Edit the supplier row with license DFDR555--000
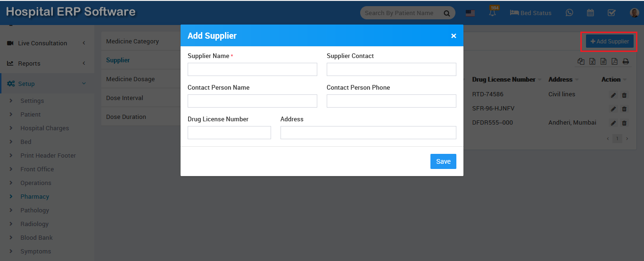Screen dimensions: 644x261 click(613, 123)
